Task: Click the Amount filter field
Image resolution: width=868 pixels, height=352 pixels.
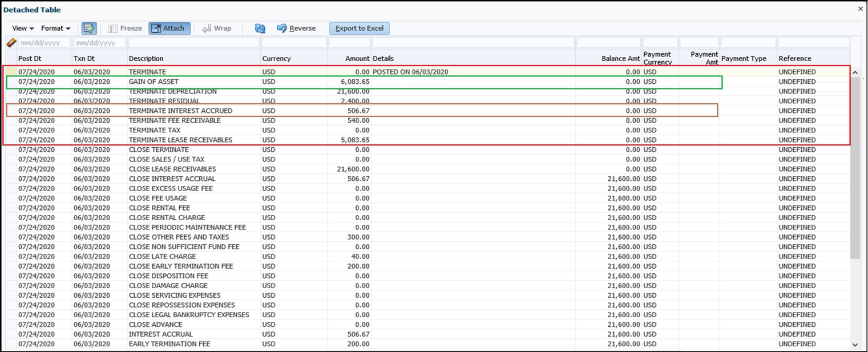Action: 349,43
